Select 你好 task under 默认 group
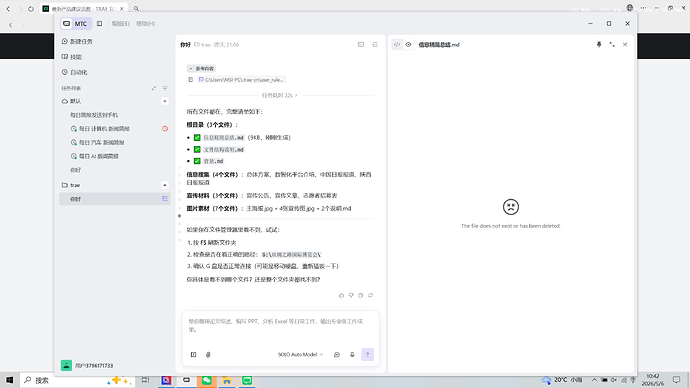The width and height of the screenshot is (690, 388). 76,170
